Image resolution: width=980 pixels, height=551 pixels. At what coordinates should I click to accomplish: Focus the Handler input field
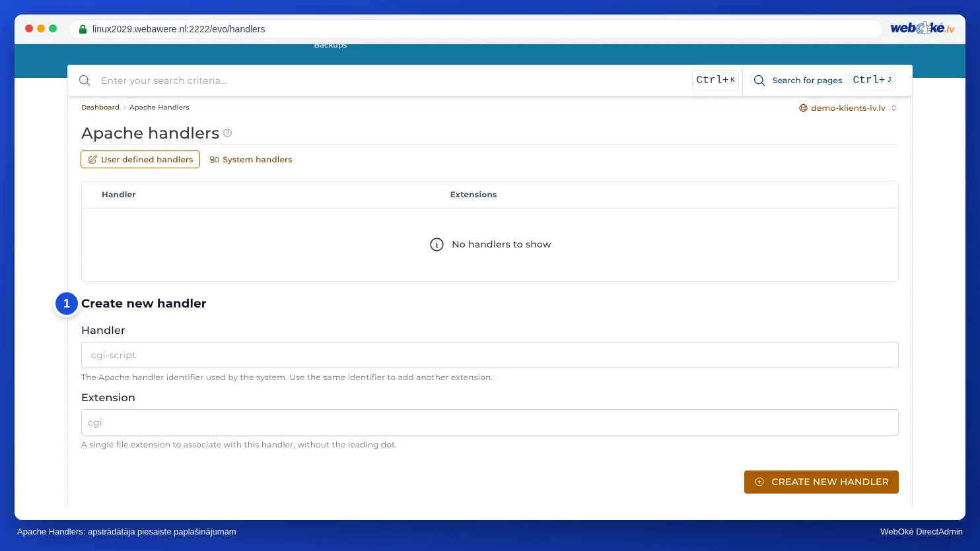tap(489, 355)
